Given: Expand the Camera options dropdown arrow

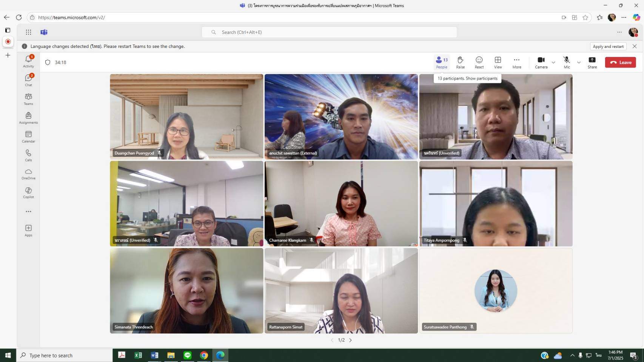Looking at the screenshot, I should click(x=553, y=63).
